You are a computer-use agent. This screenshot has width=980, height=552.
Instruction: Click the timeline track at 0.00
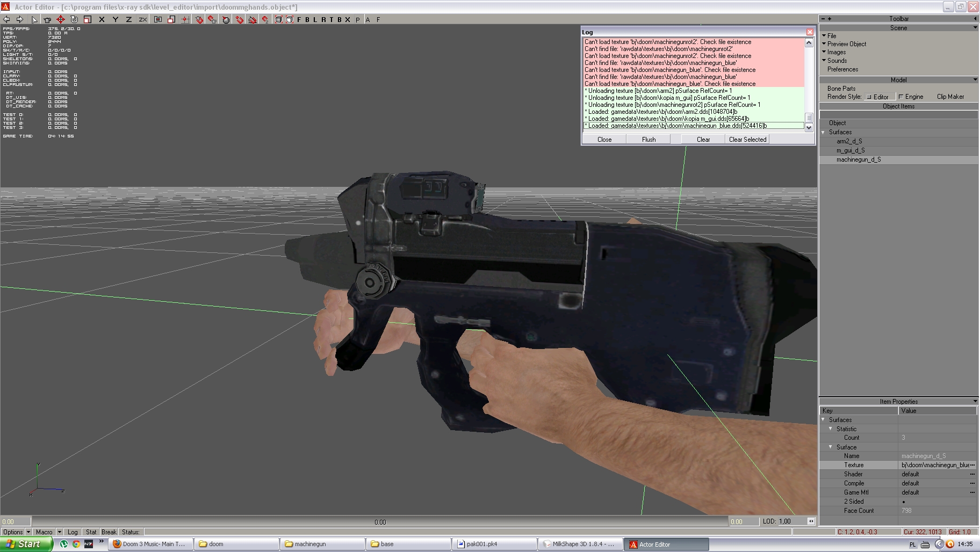tap(380, 521)
